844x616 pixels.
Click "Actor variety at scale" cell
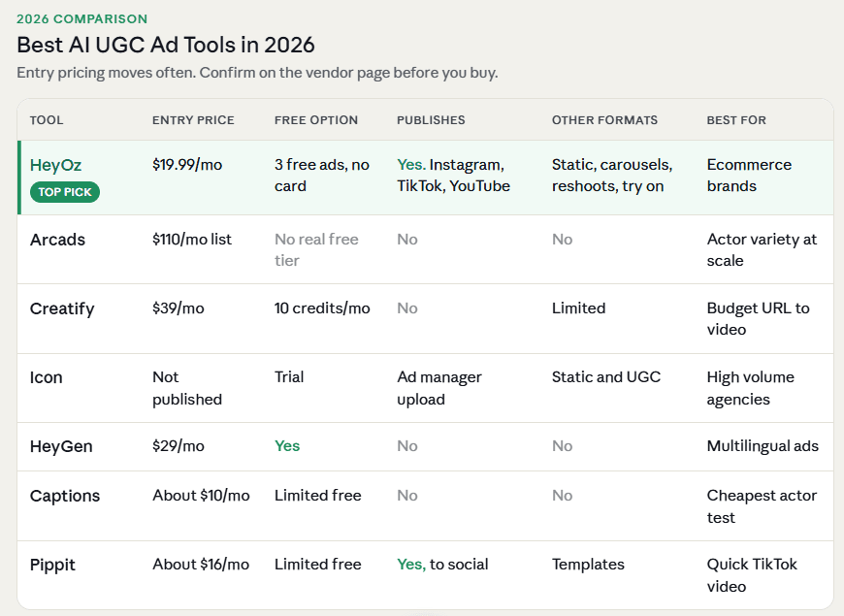coord(763,250)
